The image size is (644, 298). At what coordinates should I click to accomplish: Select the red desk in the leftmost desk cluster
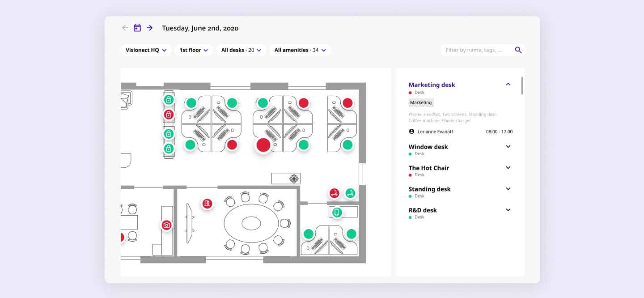click(232, 145)
